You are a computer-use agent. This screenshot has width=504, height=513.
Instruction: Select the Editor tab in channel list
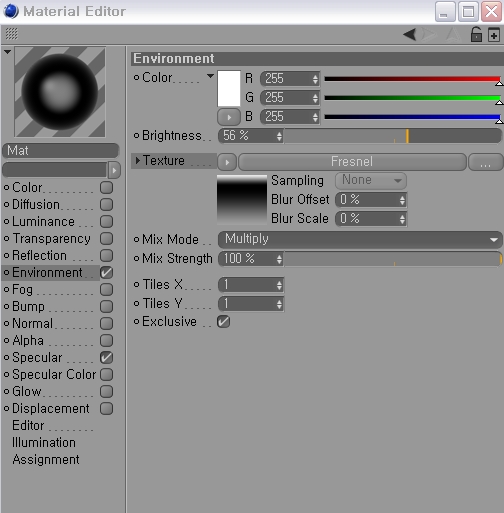tap(28, 426)
